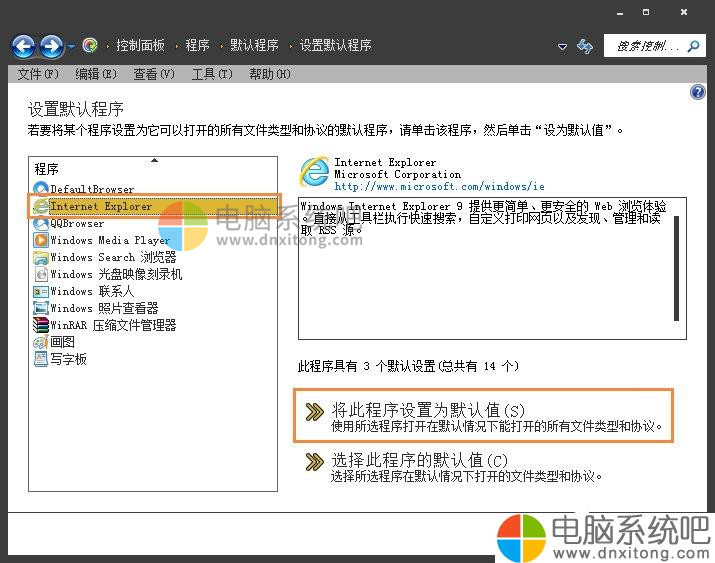Viewport: 715px width, 563px height.
Task: Click arrow icon beside 将此程序设置为默认值
Action: point(314,412)
